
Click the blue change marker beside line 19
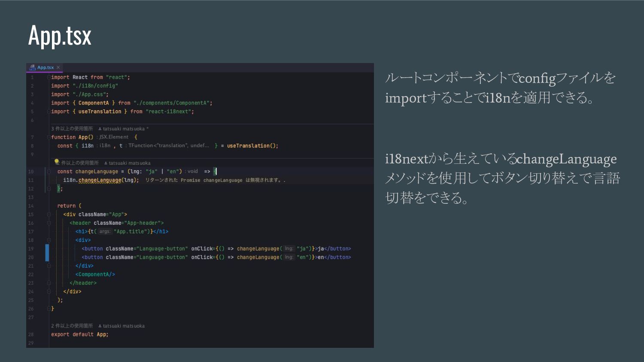(47, 253)
